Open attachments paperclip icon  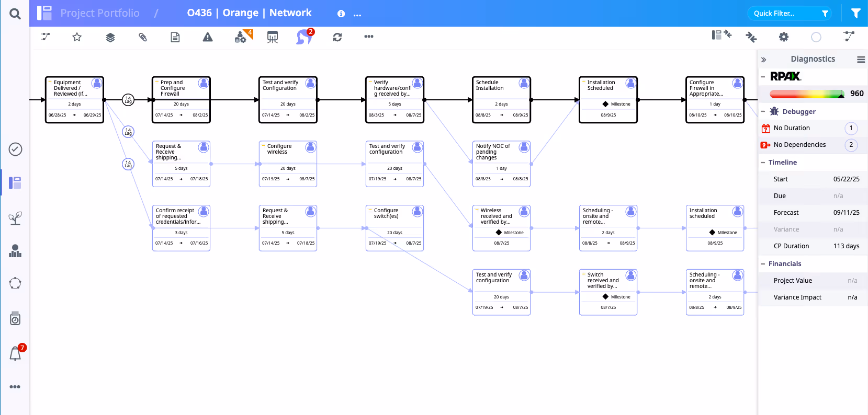(143, 37)
